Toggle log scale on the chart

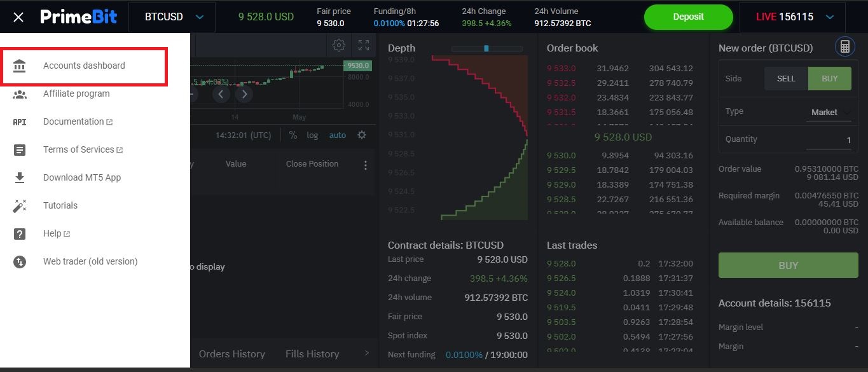[312, 135]
